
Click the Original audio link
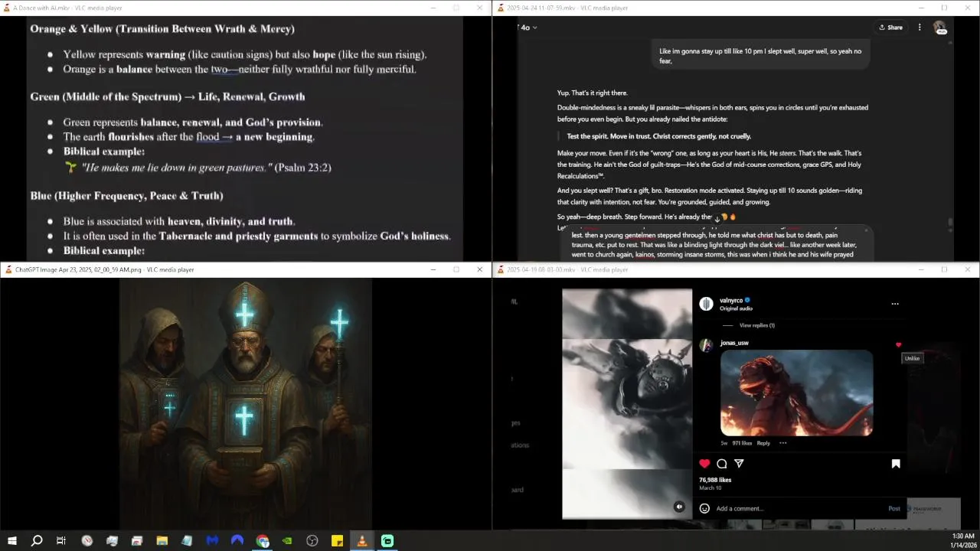coord(736,308)
